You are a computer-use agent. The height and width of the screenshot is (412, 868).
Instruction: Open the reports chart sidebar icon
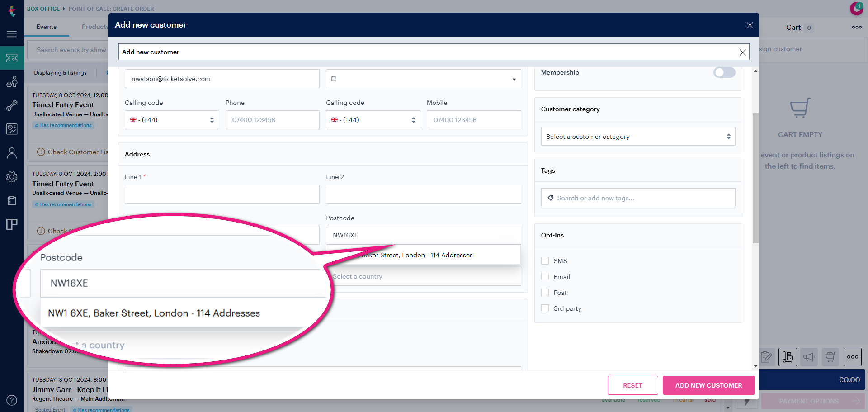click(12, 129)
